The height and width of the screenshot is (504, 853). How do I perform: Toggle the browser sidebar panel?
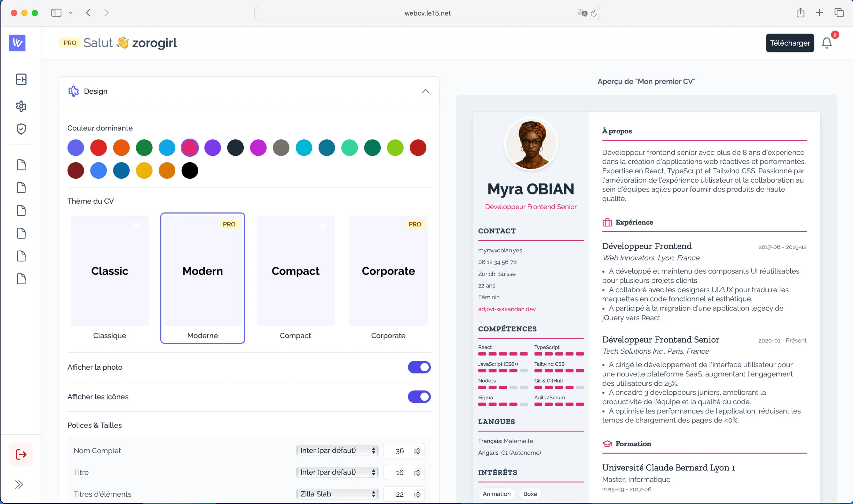coord(56,13)
